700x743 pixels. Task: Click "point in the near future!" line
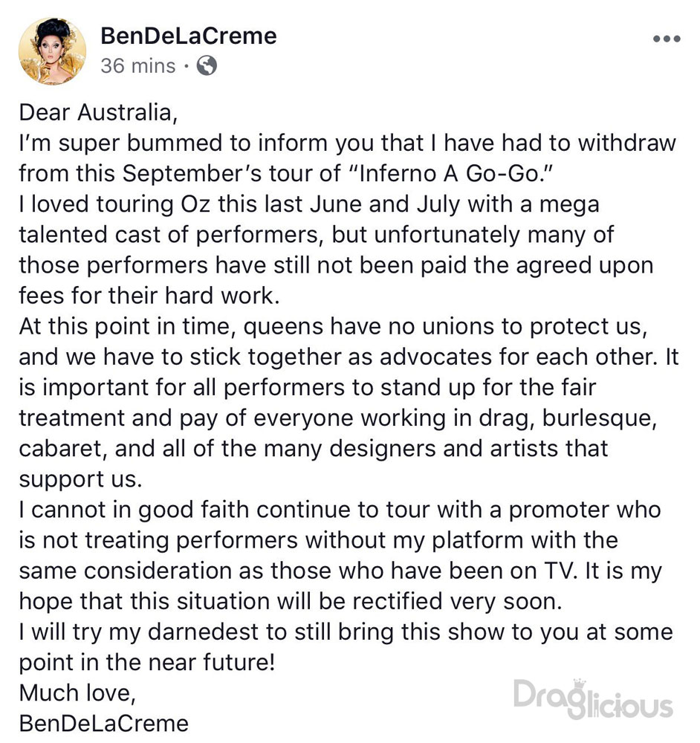coord(146,662)
